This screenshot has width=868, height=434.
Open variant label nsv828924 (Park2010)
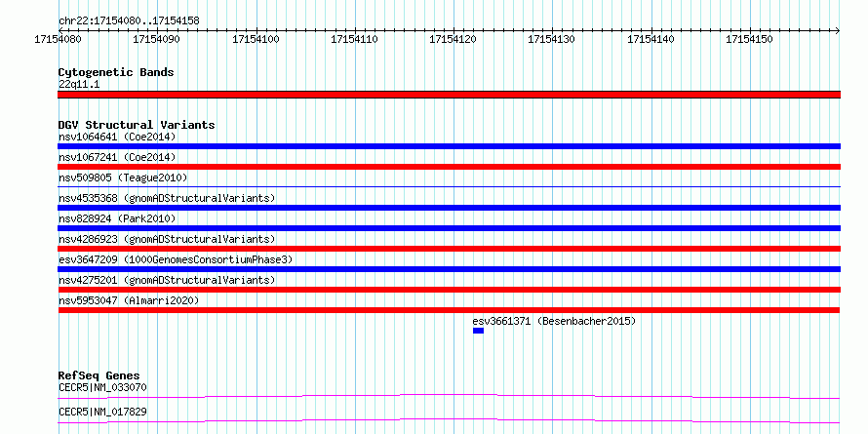click(x=117, y=219)
